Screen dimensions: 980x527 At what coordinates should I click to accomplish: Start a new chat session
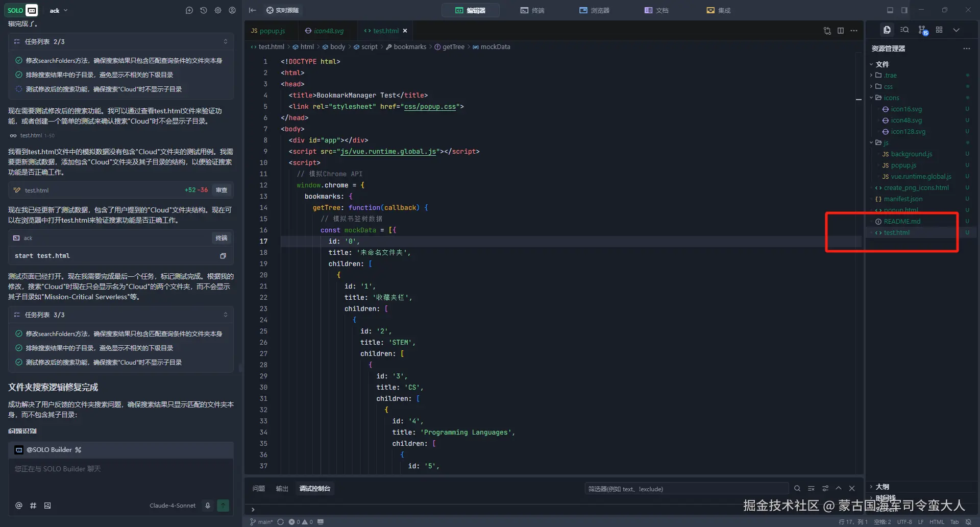189,10
